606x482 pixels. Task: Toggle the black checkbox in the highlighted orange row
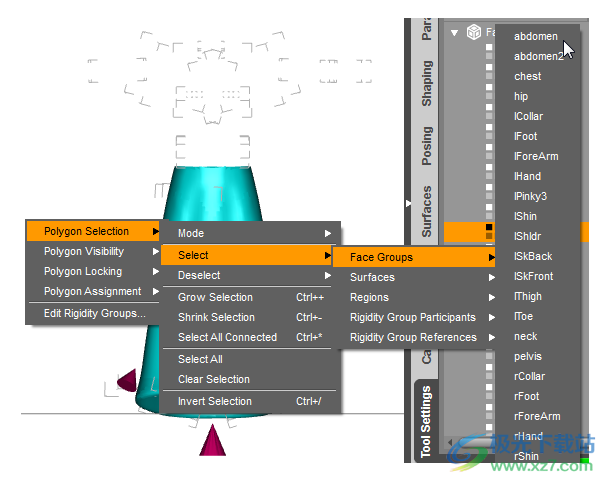tap(489, 228)
